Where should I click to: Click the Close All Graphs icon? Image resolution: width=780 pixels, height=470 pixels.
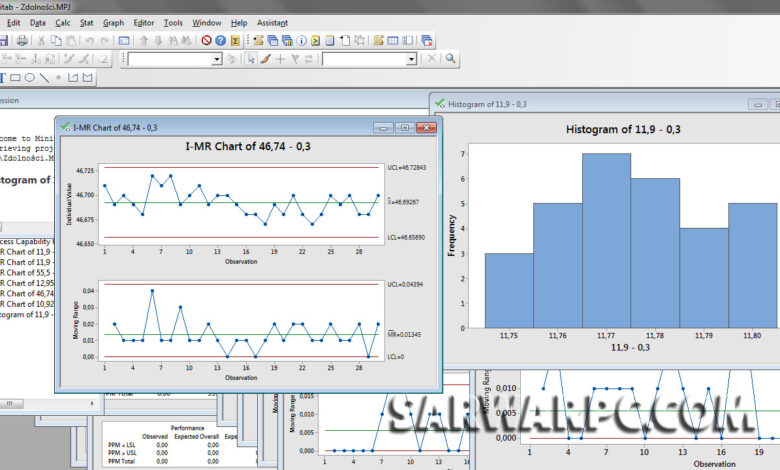click(427, 41)
